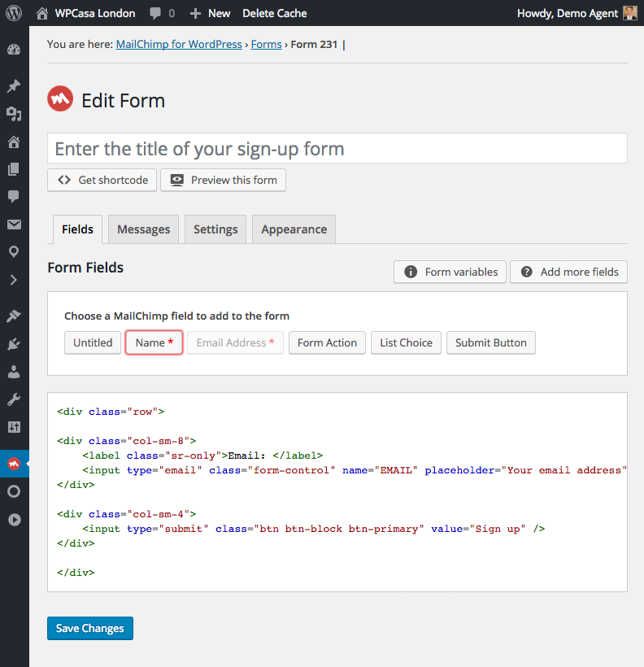Open the Howdy, Demo Agent account menu
The image size is (644, 667).
577,13
